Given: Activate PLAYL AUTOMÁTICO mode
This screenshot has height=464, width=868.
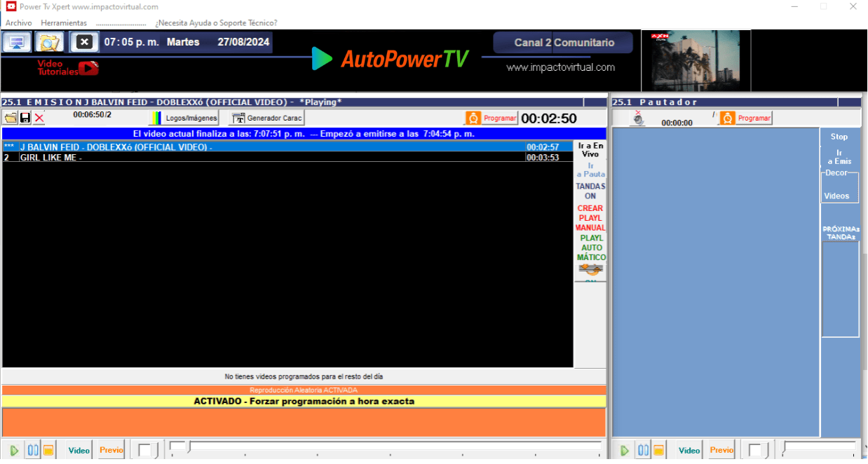Looking at the screenshot, I should [x=590, y=247].
